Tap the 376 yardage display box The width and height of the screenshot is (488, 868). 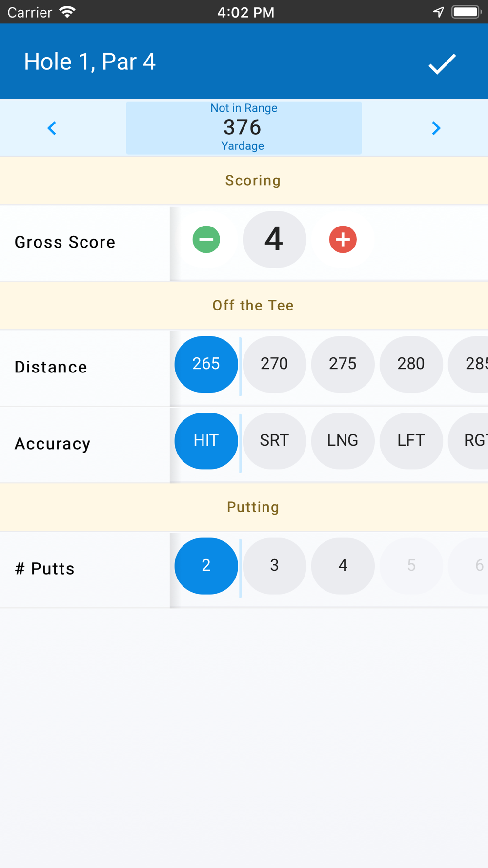point(244,128)
